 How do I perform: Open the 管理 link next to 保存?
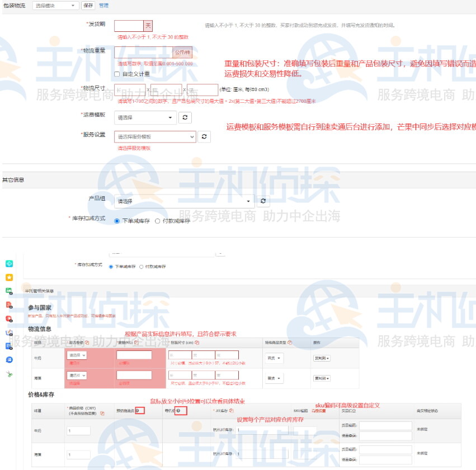coord(103,5)
